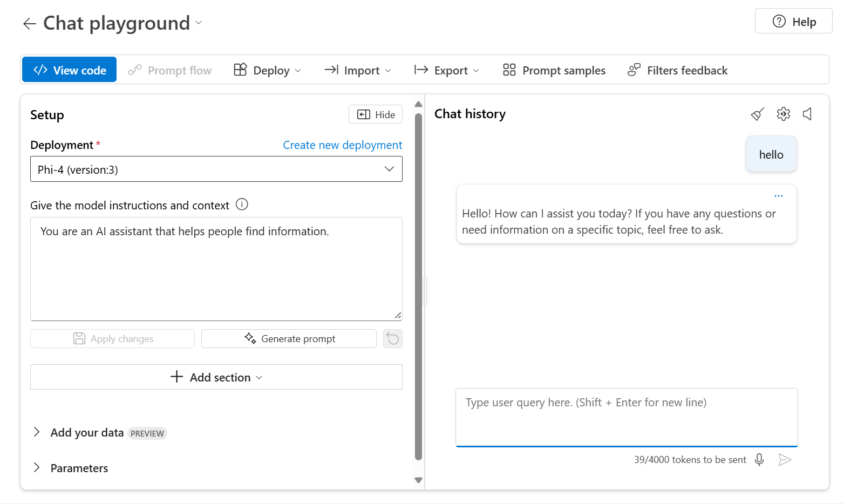The width and height of the screenshot is (844, 504).
Task: Click the reset to default undo icon
Action: click(x=393, y=338)
